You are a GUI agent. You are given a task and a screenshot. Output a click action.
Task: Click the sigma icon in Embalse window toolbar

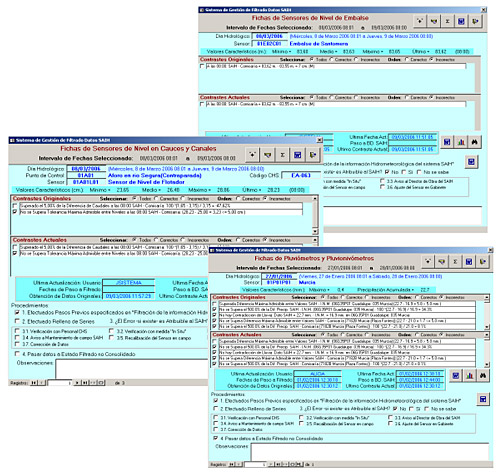448,21
